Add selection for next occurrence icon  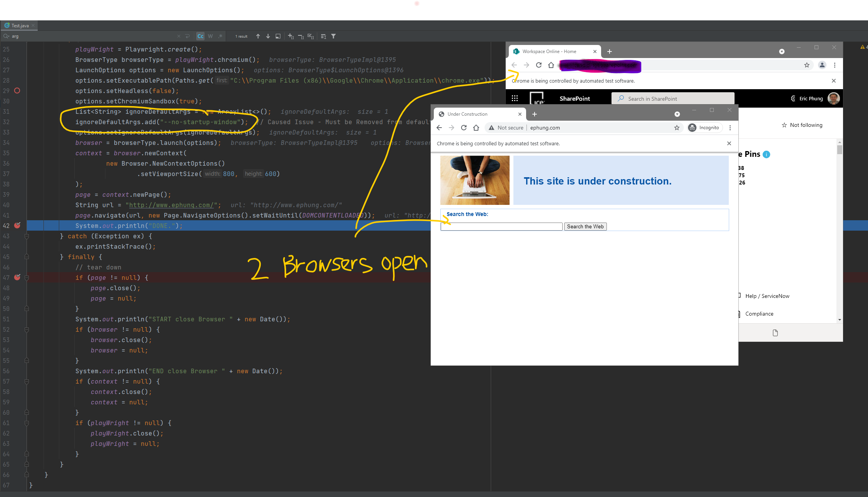[291, 36]
